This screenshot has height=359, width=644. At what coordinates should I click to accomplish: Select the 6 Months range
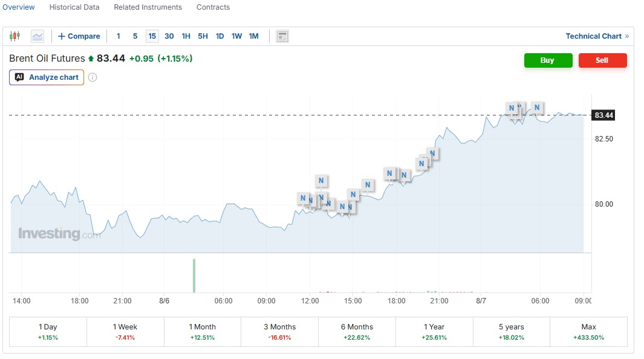(x=357, y=332)
